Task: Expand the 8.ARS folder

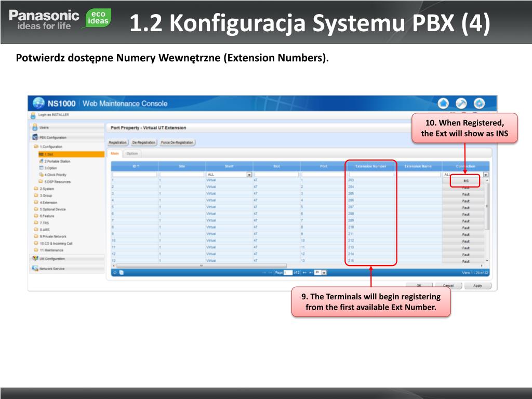Action: tap(36, 229)
